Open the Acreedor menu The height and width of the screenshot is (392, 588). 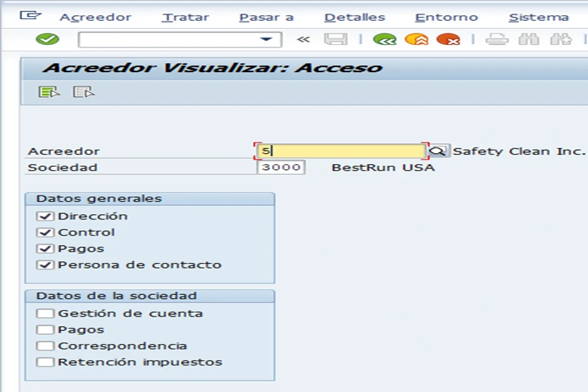coord(95,18)
